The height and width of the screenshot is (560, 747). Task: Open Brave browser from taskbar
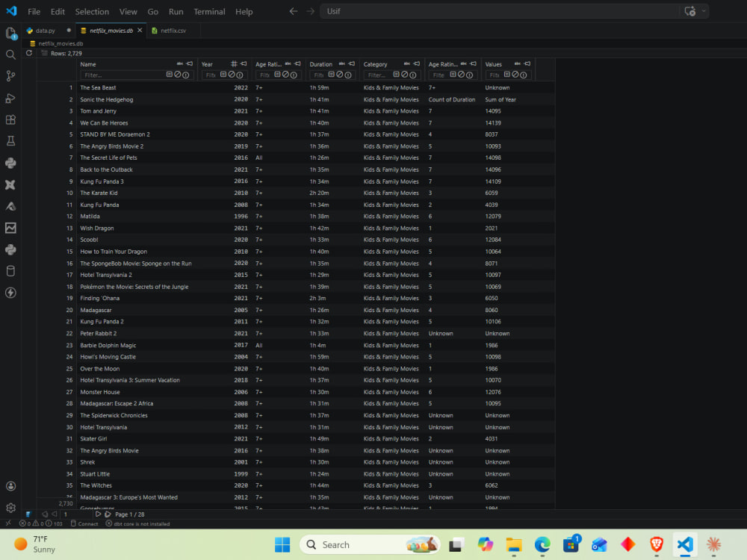tap(657, 544)
